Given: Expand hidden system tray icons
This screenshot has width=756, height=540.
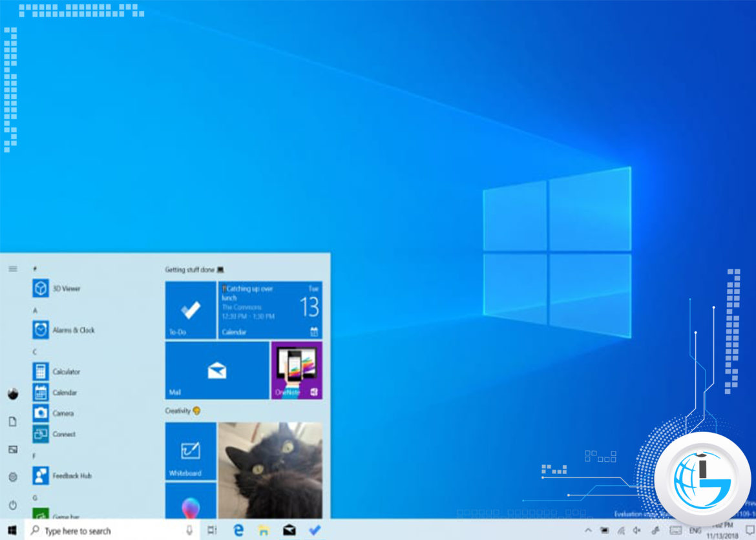Looking at the screenshot, I should pyautogui.click(x=588, y=530).
